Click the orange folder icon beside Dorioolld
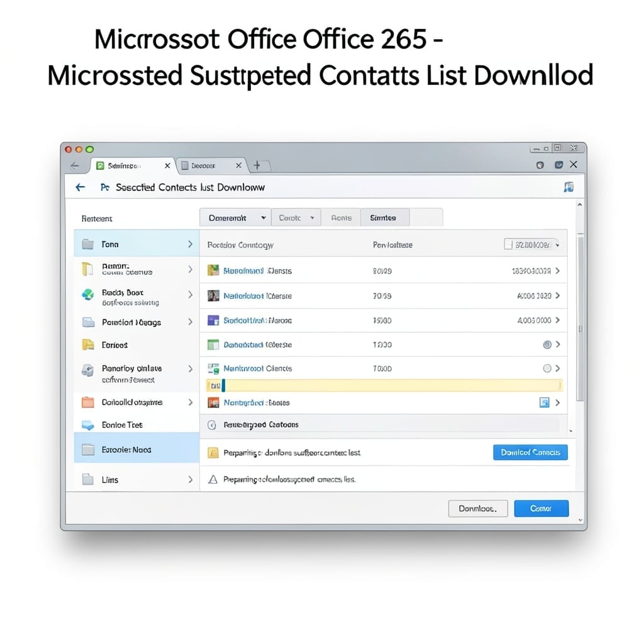 tap(88, 402)
